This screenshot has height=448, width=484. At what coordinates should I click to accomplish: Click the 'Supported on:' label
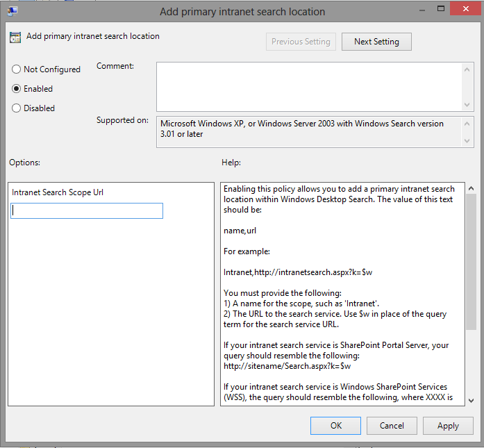tap(122, 120)
